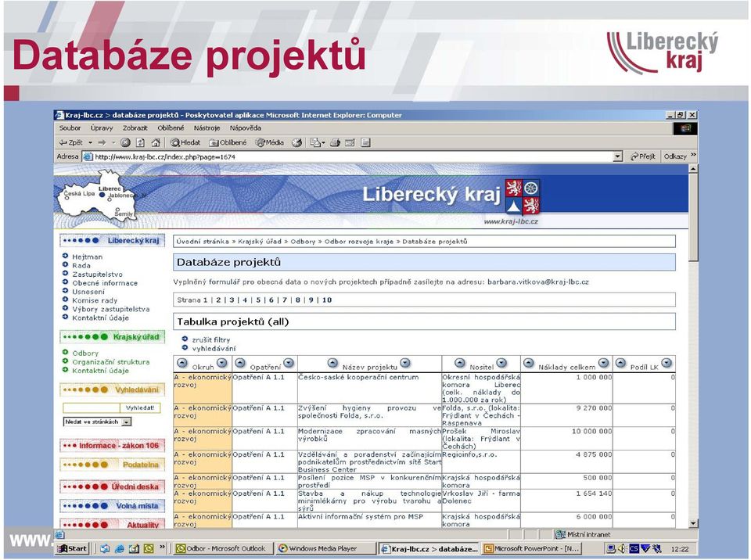Open the Volná místa sidebar banner
Screen dimensions: 751x560
(x=113, y=506)
